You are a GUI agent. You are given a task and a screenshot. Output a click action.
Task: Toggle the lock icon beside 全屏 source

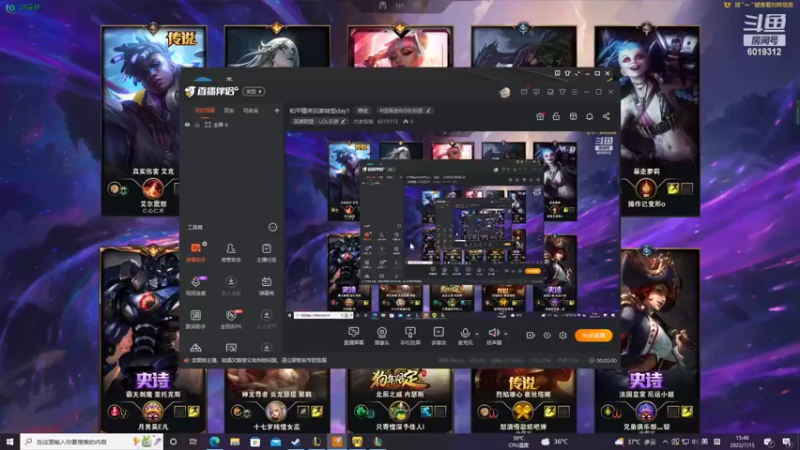[197, 124]
